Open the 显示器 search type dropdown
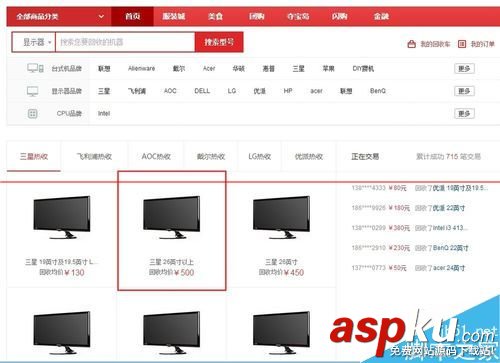Viewport: 500px width, 363px height. coord(34,42)
